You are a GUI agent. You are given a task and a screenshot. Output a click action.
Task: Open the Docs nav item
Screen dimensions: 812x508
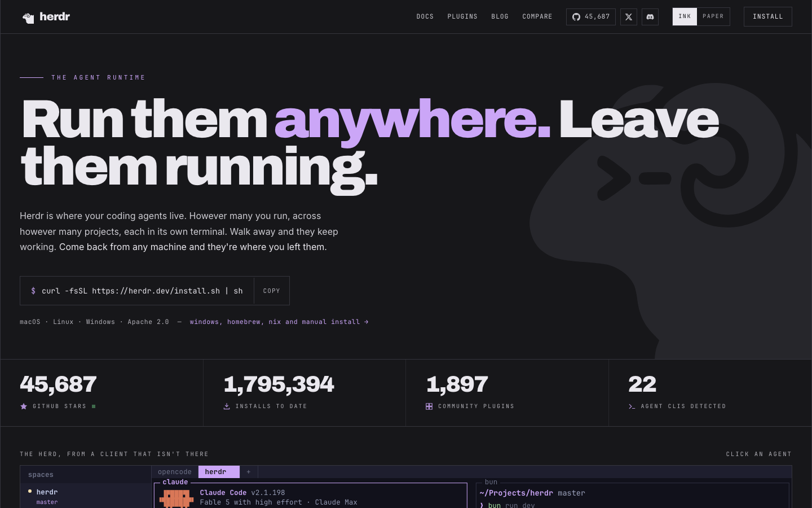tap(425, 17)
